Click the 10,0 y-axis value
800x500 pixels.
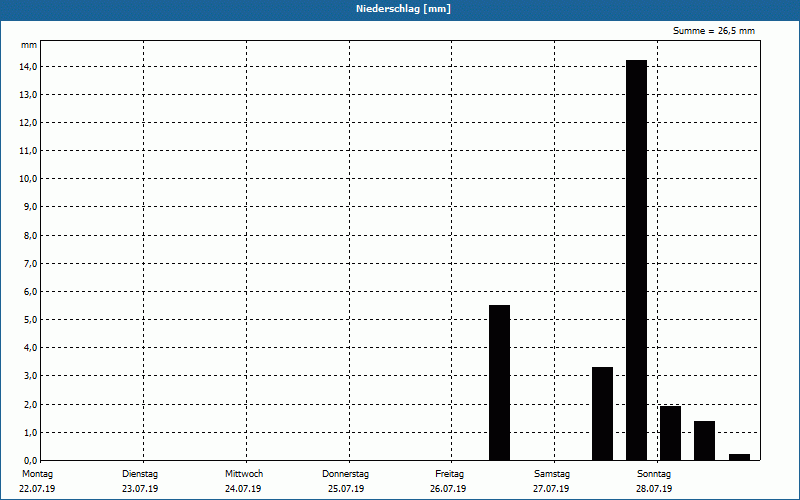[29, 179]
